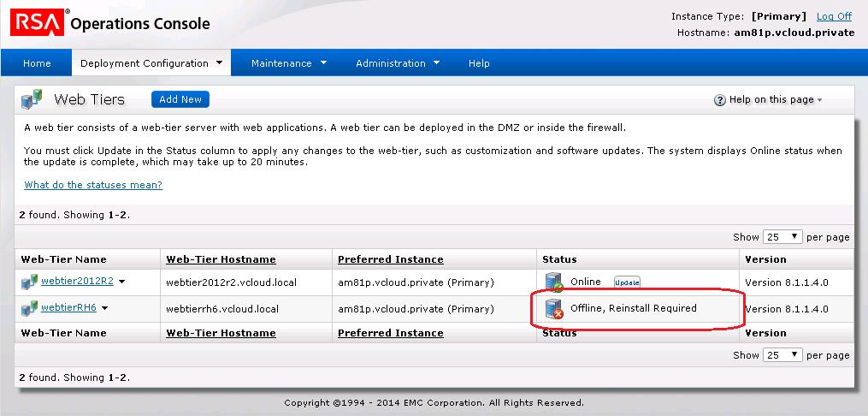Screen dimensions: 868x416
Task: Click the Online status server icon
Action: 554,282
